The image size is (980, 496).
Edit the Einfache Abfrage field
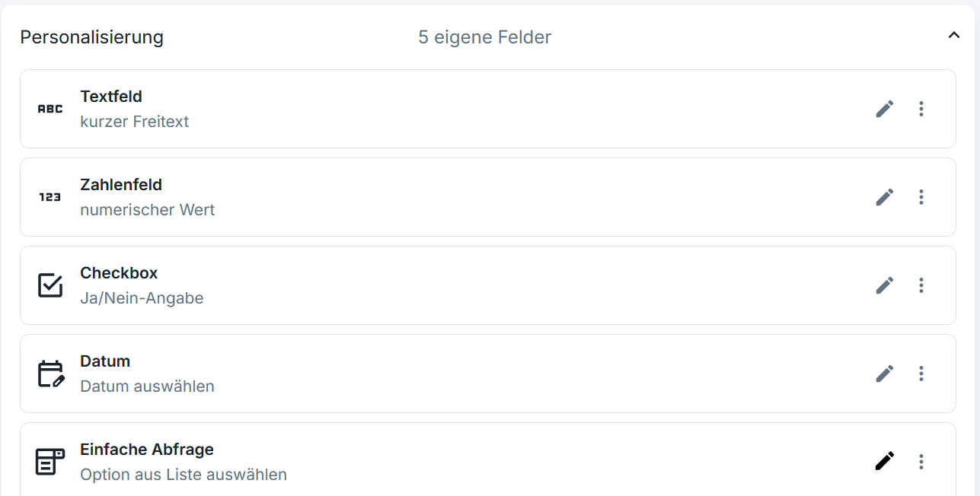(x=884, y=461)
